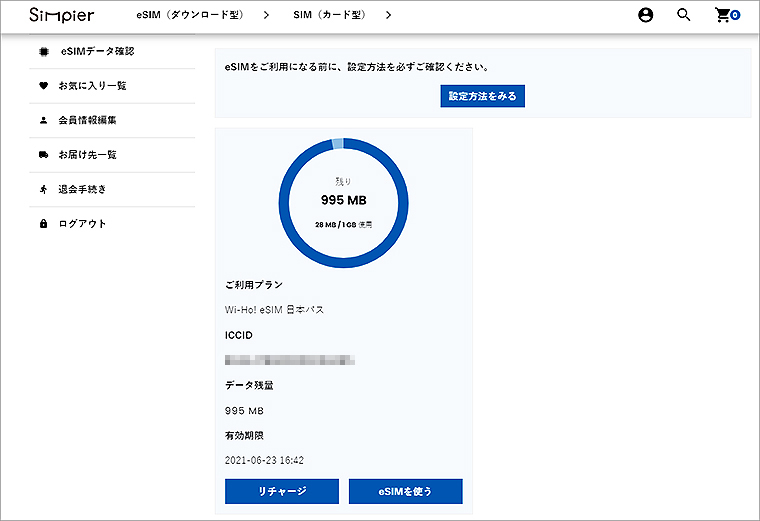Open the shopping cart icon

(x=724, y=15)
